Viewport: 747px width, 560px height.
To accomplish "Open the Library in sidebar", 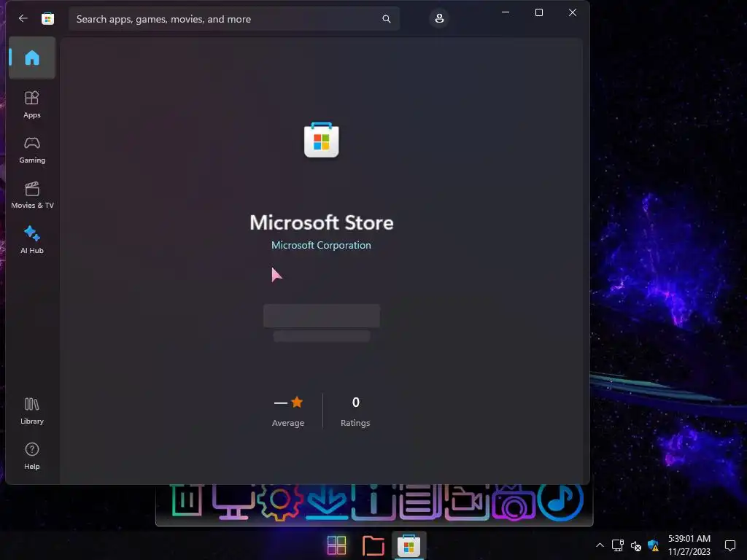I will click(32, 411).
